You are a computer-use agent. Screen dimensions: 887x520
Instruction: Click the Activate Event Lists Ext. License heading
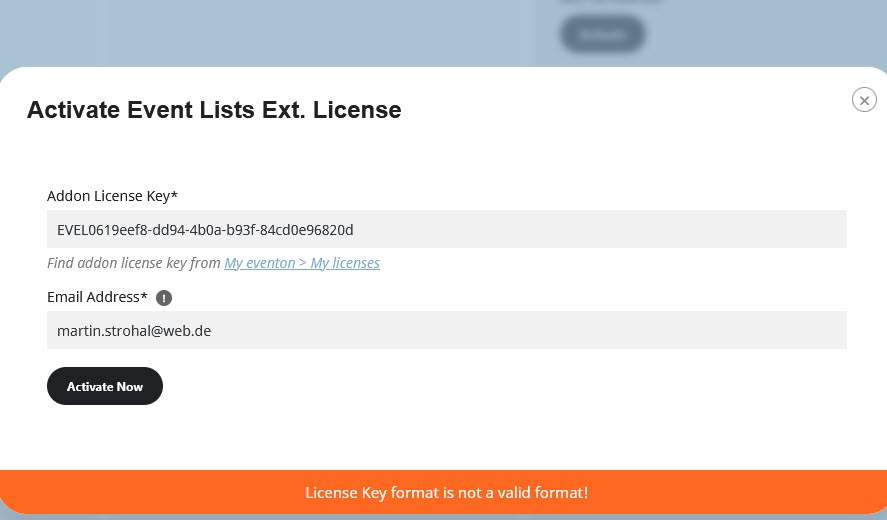214,110
